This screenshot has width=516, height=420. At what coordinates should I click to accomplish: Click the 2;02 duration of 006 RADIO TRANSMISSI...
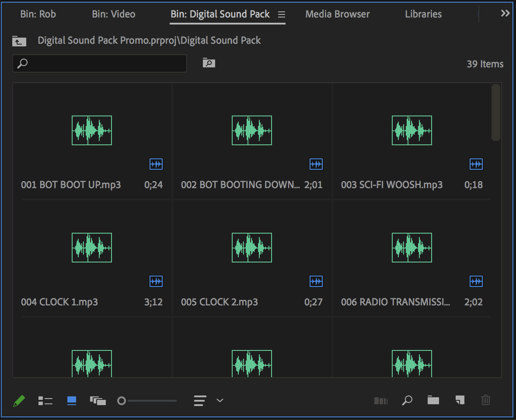click(473, 302)
